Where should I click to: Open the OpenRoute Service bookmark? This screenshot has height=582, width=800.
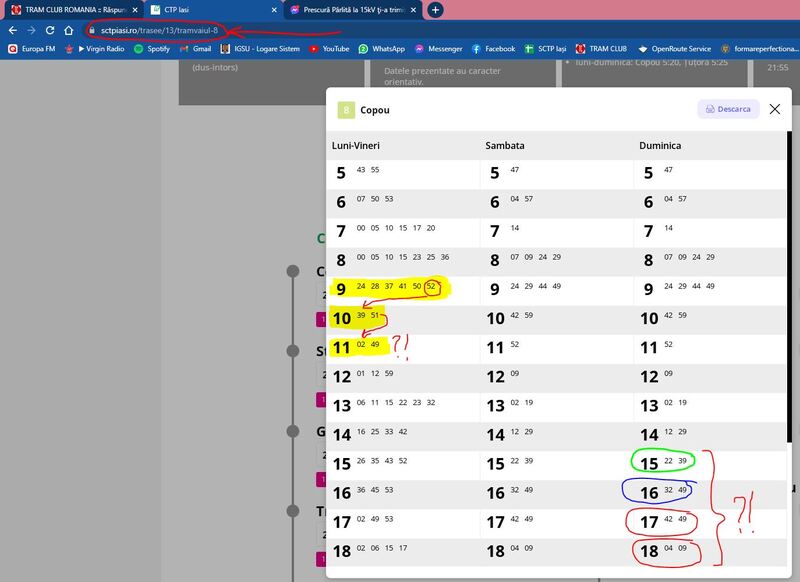point(674,49)
